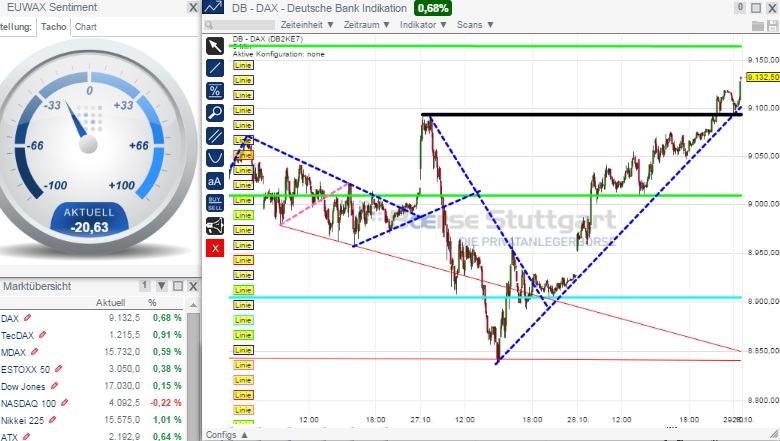Click the % column header
Image resolution: width=780 pixels, height=441 pixels.
point(152,303)
